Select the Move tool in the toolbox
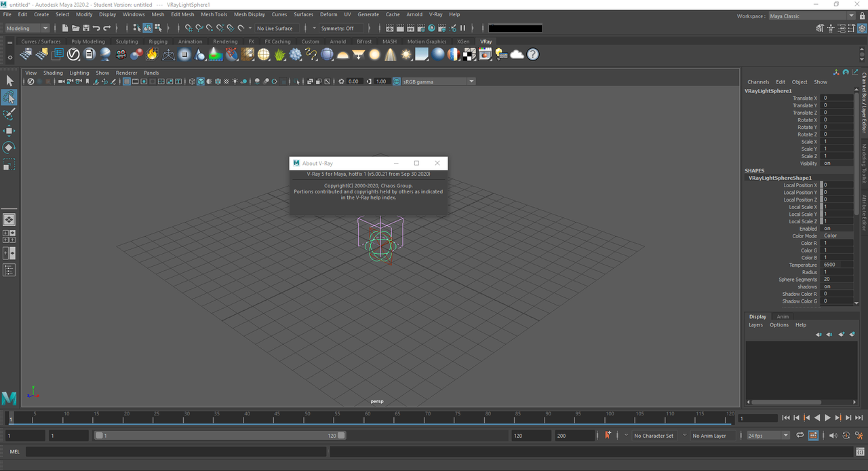The width and height of the screenshot is (868, 471). click(9, 131)
